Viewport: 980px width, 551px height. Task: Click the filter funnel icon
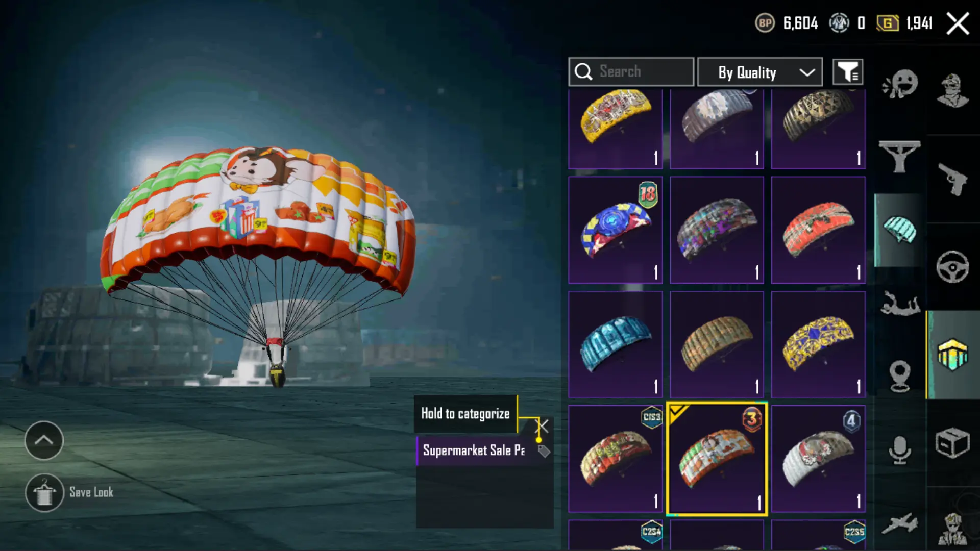pos(848,72)
